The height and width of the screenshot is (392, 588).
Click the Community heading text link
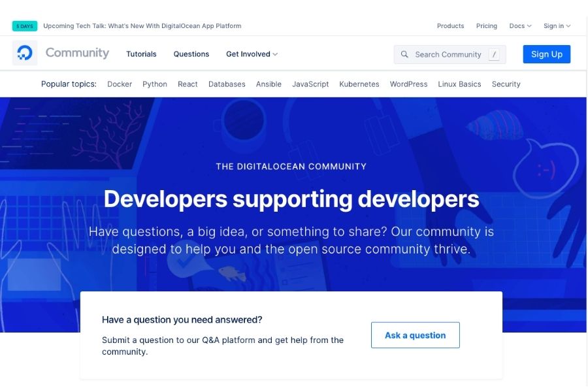point(77,54)
